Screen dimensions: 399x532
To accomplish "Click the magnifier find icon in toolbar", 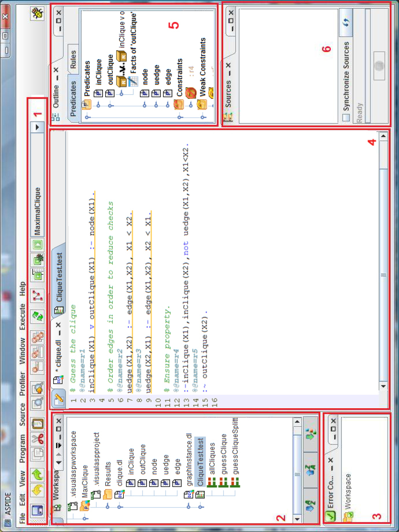I will click(x=37, y=403).
